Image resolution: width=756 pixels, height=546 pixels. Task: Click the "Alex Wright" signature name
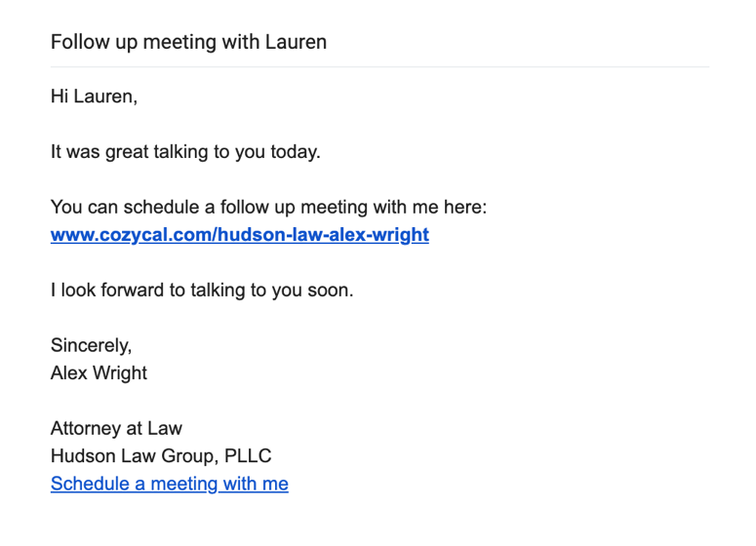click(99, 373)
